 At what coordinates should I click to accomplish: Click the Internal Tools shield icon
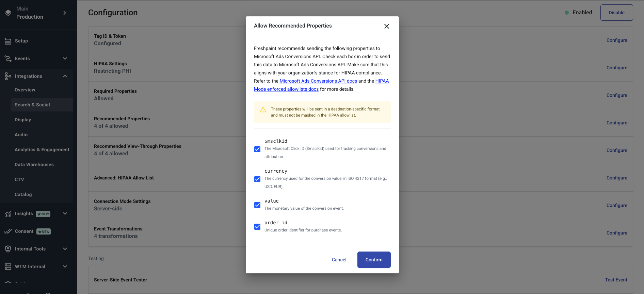[x=8, y=249]
